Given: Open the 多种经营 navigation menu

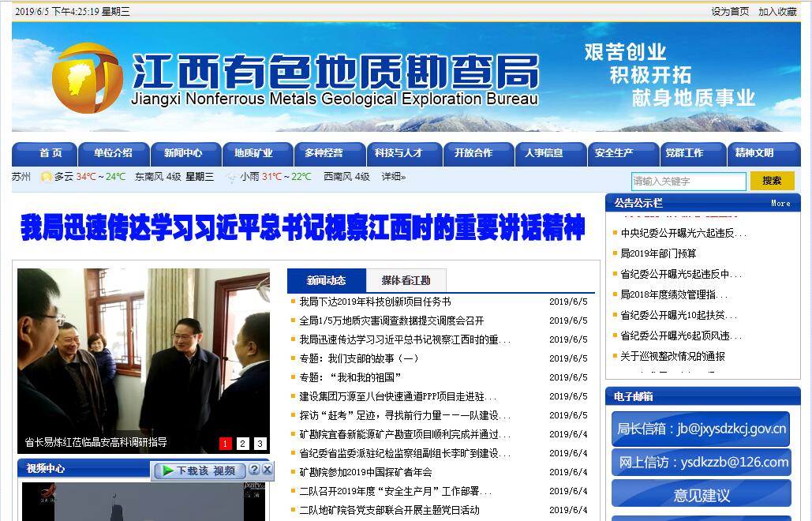Looking at the screenshot, I should point(329,153).
